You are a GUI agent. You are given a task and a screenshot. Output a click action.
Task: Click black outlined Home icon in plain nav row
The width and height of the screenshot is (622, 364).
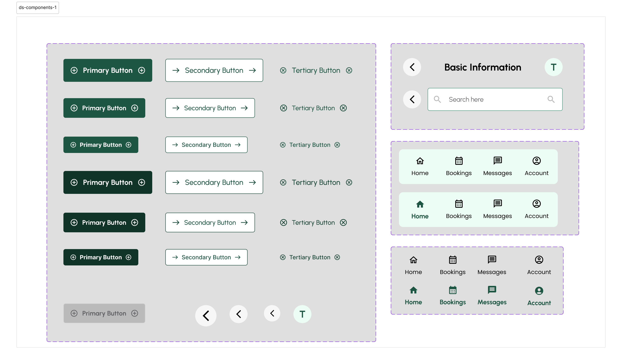[x=414, y=260]
